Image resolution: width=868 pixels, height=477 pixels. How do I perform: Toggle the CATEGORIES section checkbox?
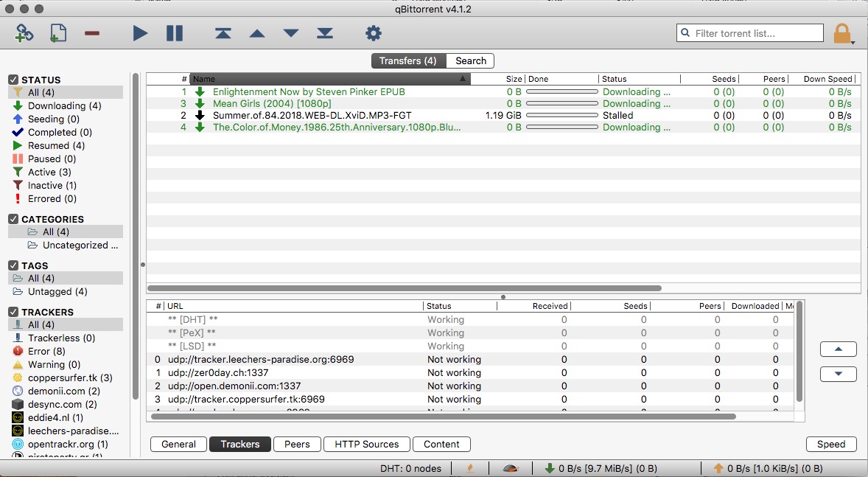point(13,219)
